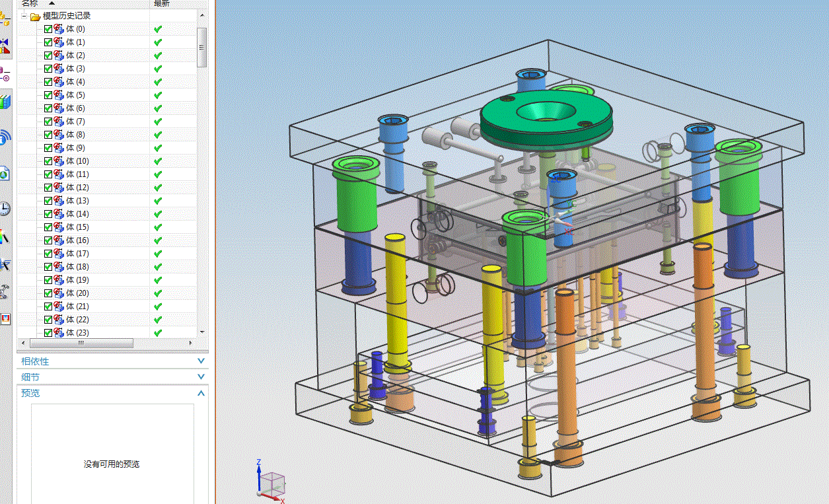Click the body feature icon of 体 (9)

coord(59,147)
